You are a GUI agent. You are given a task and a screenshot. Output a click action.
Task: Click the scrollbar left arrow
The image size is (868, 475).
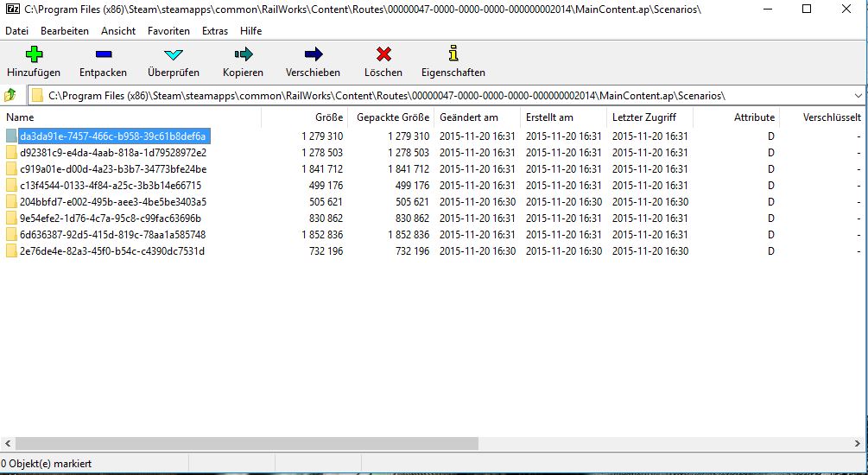click(7, 443)
